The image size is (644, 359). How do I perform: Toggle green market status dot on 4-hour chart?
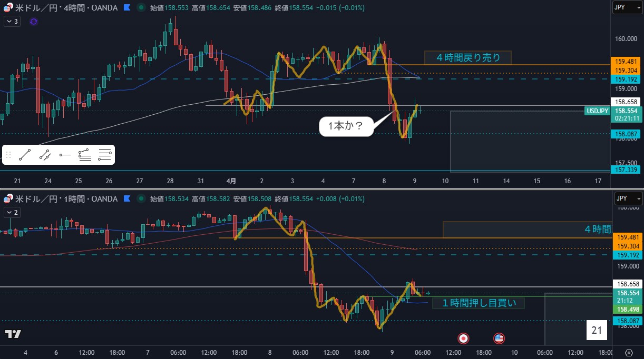click(x=140, y=8)
